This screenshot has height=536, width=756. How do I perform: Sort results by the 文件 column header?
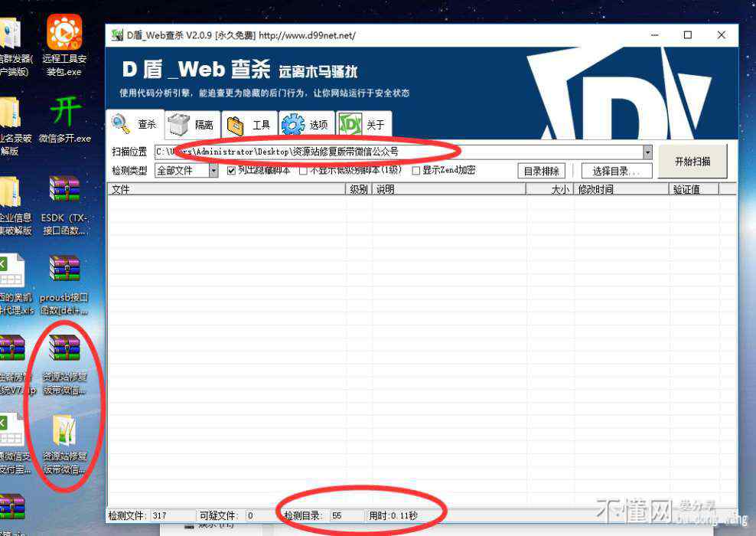tap(226, 189)
